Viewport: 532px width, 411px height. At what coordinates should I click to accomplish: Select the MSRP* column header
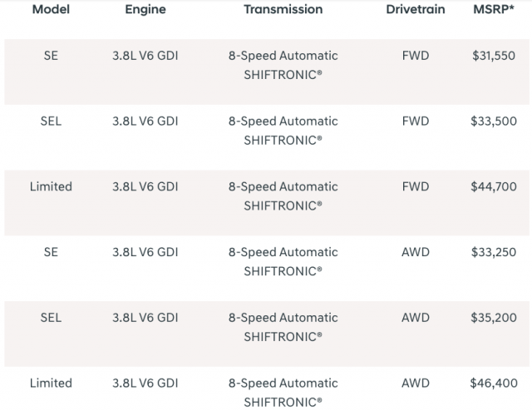coord(494,10)
